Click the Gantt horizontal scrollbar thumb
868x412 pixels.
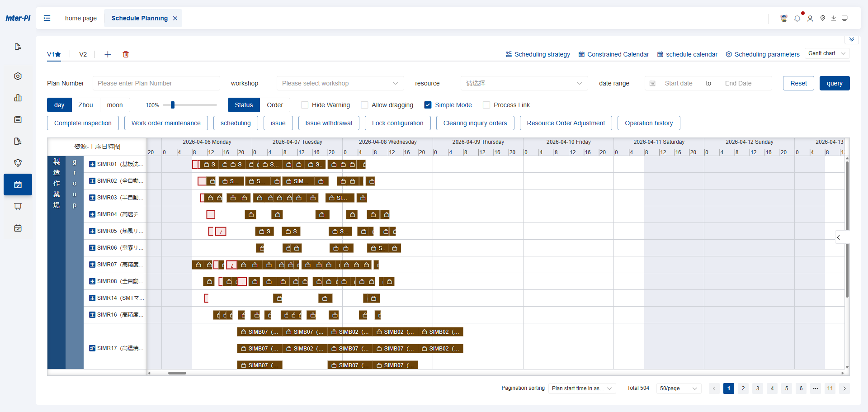[177, 373]
